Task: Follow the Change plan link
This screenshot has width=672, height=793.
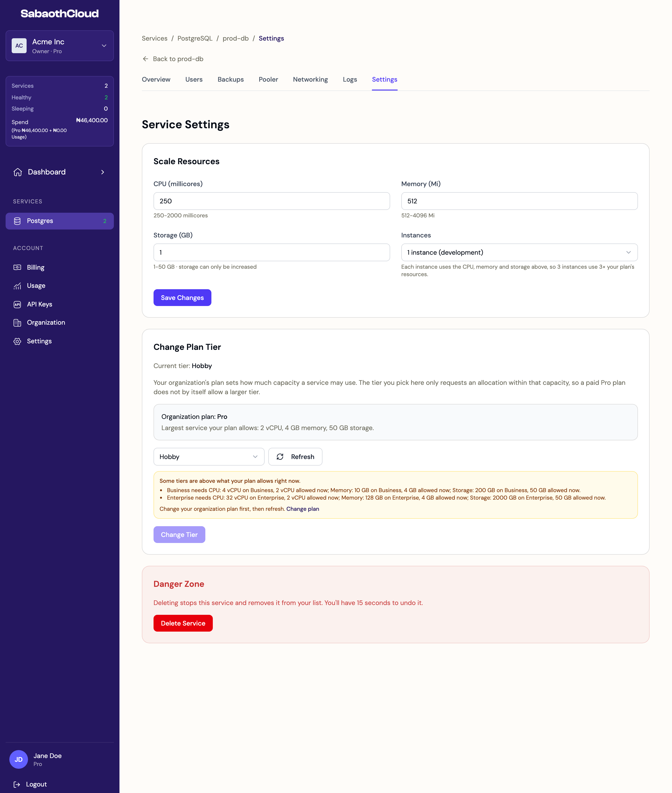Action: coord(302,509)
